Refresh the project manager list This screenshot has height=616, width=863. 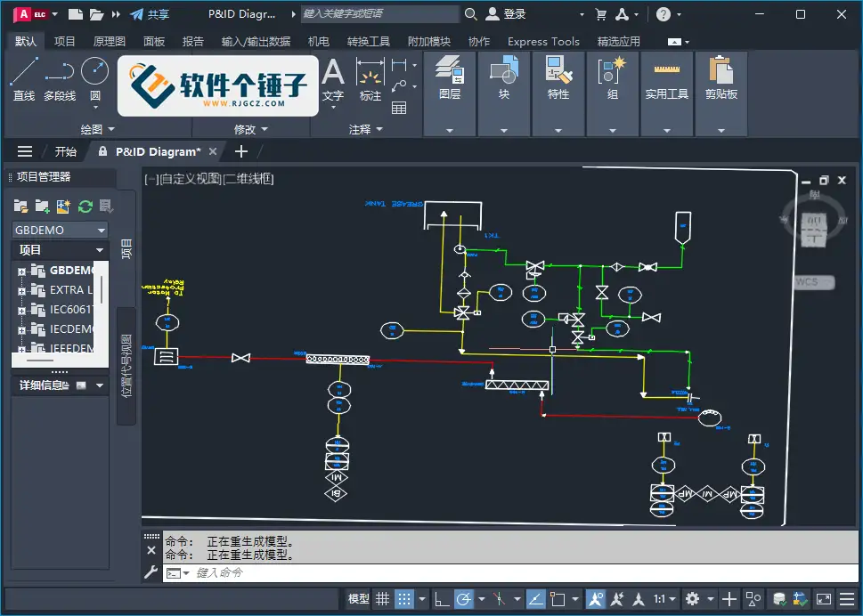tap(85, 206)
